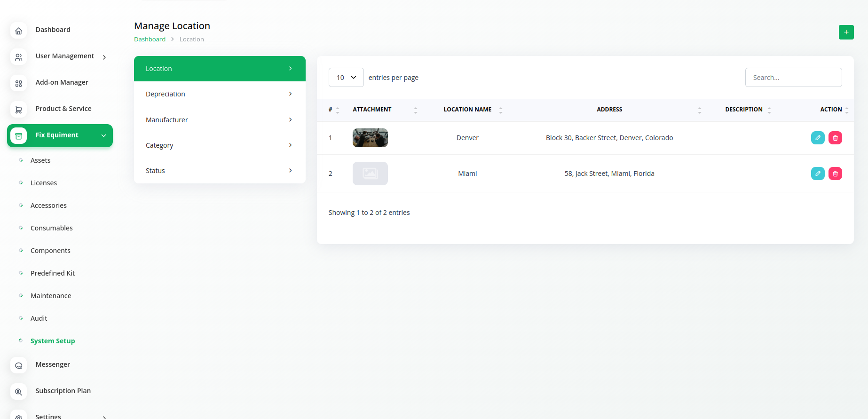
Task: Open Assets in the sidebar
Action: (x=40, y=160)
